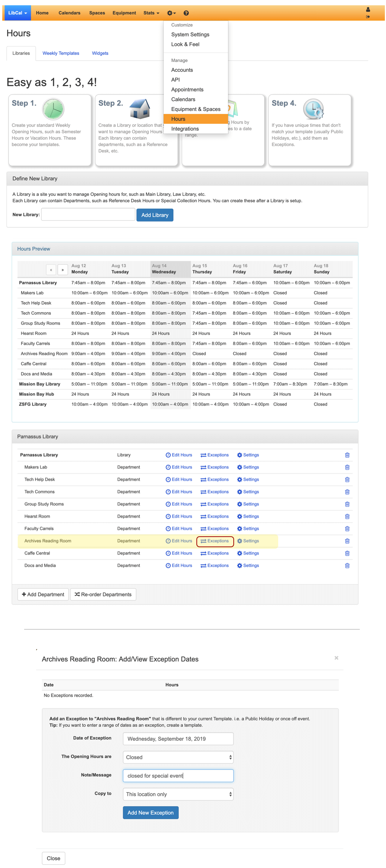Switch to the Weekly Templates tab

[x=61, y=53]
